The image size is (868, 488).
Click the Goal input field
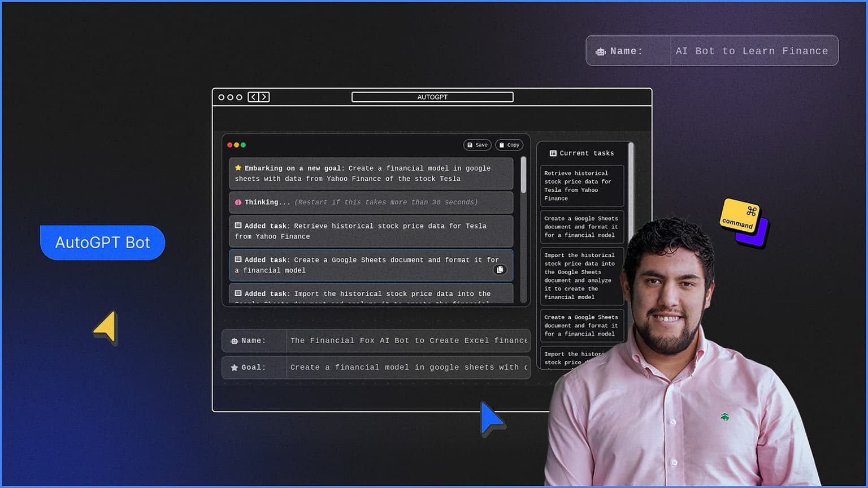point(408,367)
